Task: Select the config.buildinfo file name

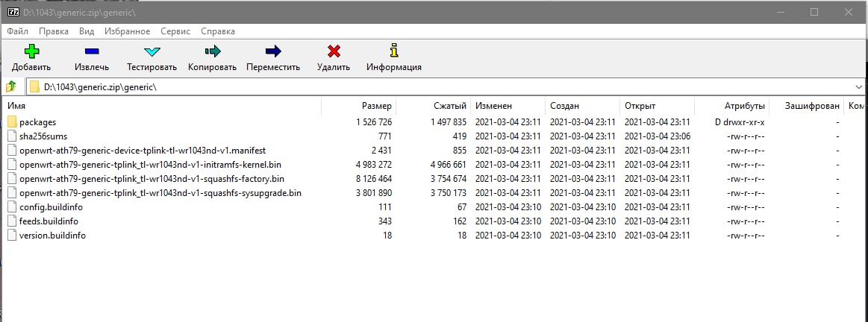Action: click(x=51, y=207)
